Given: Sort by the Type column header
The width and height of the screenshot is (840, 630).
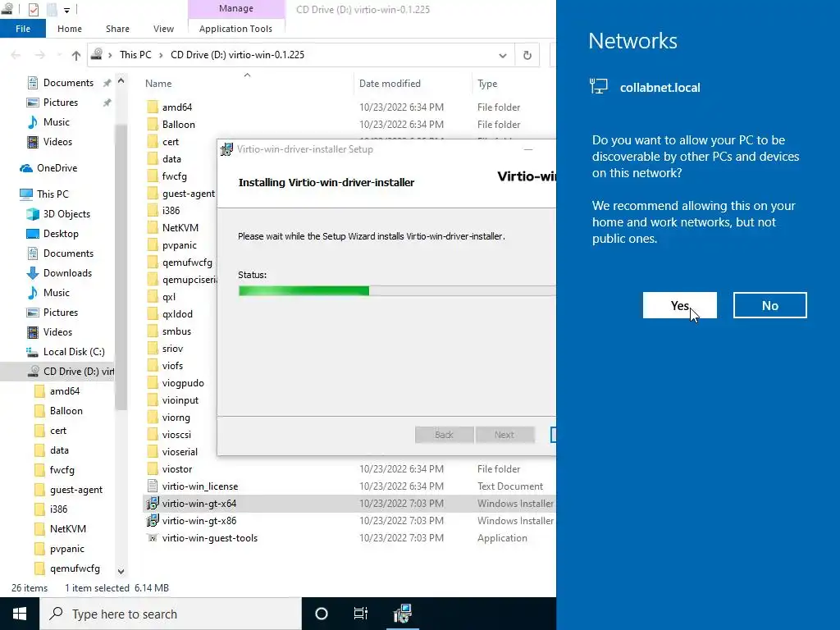Looking at the screenshot, I should 487,84.
